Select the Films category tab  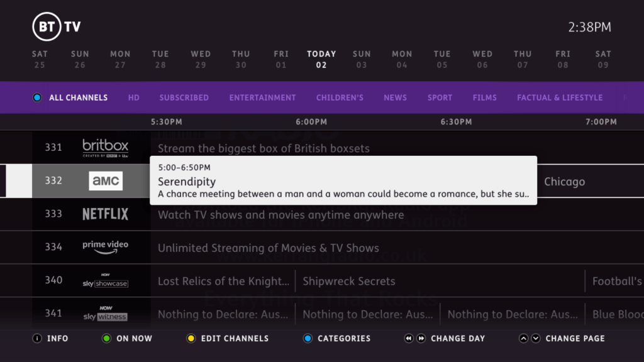pos(484,97)
